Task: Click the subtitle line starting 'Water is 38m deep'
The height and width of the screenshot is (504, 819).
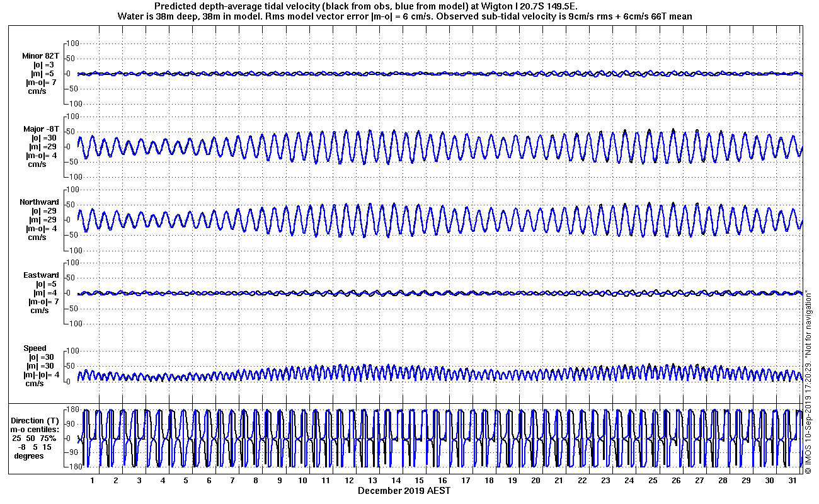Action: click(406, 16)
